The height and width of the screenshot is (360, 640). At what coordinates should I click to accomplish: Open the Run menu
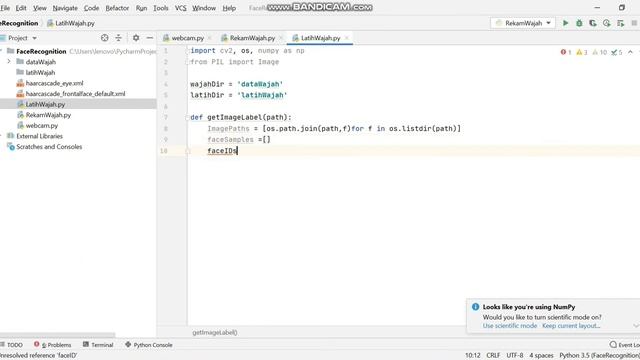[x=141, y=8]
